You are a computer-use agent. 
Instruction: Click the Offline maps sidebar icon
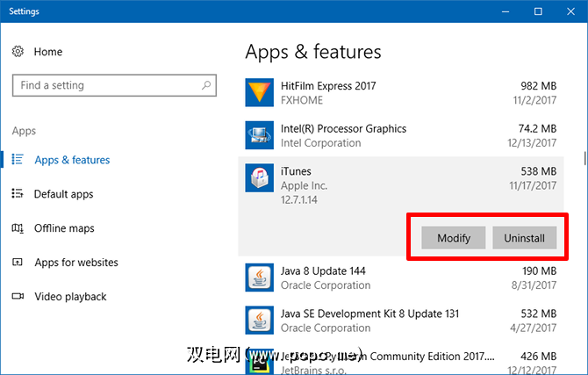(18, 228)
